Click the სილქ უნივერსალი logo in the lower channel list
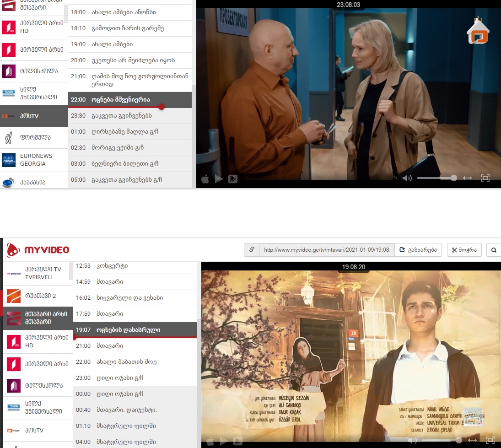 tap(14, 408)
